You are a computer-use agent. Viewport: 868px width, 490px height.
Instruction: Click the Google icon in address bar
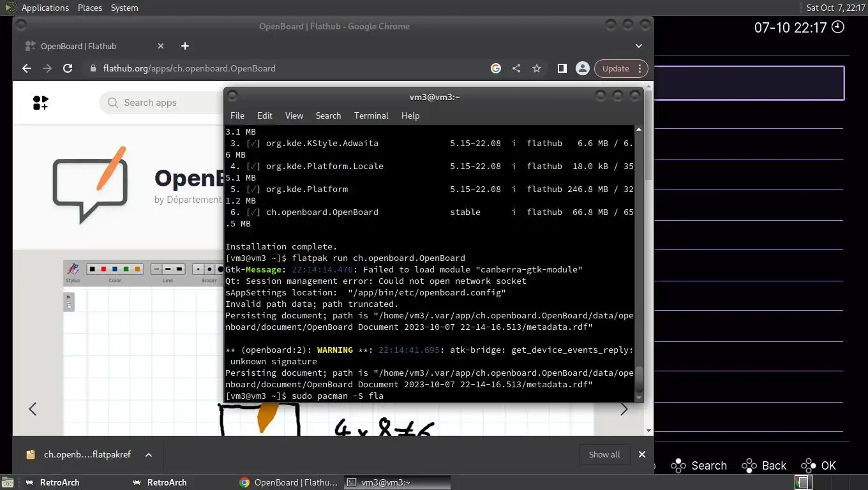coord(496,68)
